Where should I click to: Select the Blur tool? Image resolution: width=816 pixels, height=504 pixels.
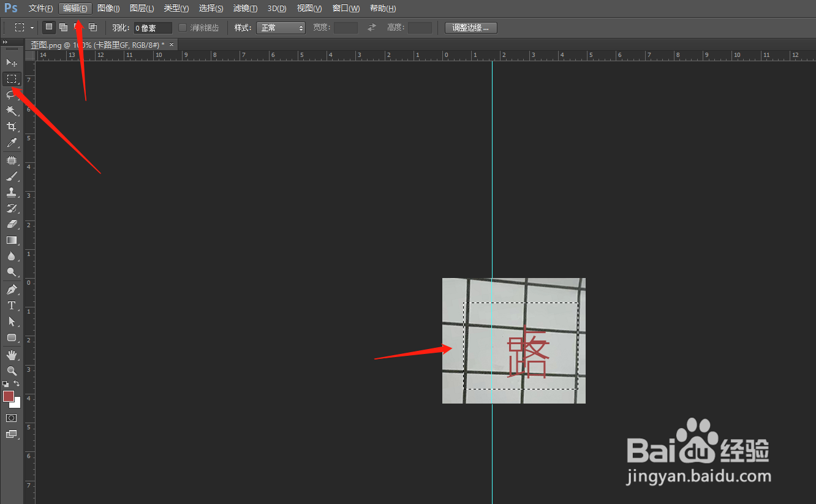tap(12, 256)
